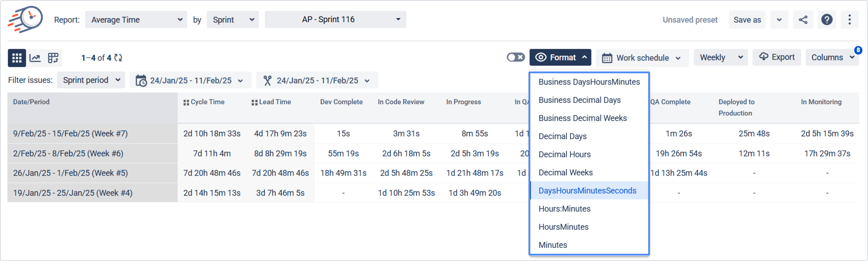Select Decimal Hours from format list
Image resolution: width=868 pixels, height=261 pixels.
click(564, 154)
